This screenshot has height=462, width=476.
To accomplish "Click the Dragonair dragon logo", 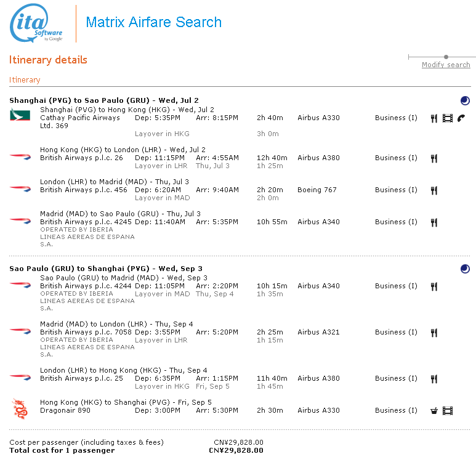I will pyautogui.click(x=20, y=408).
